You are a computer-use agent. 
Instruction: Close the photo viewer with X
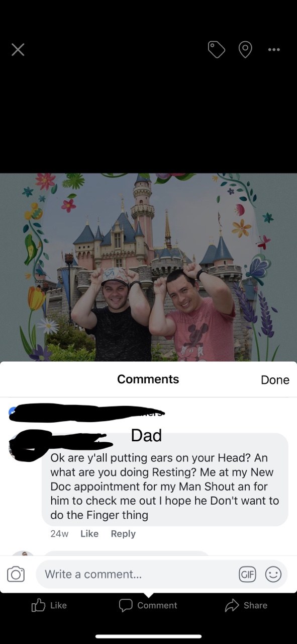(x=18, y=49)
